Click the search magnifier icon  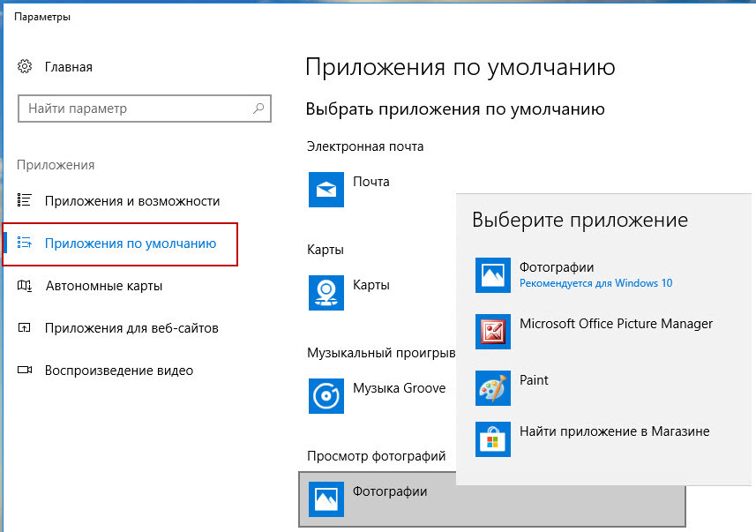(x=258, y=109)
